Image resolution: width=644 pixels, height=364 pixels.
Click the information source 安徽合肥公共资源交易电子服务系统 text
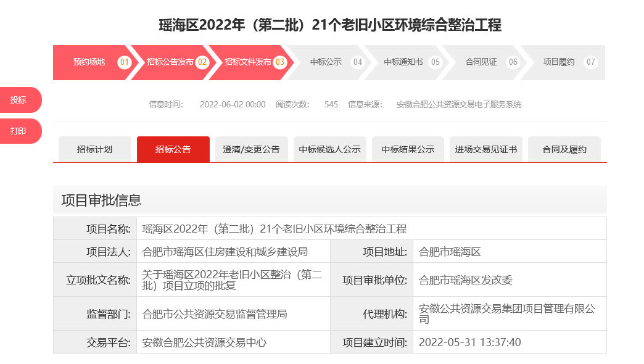click(459, 104)
